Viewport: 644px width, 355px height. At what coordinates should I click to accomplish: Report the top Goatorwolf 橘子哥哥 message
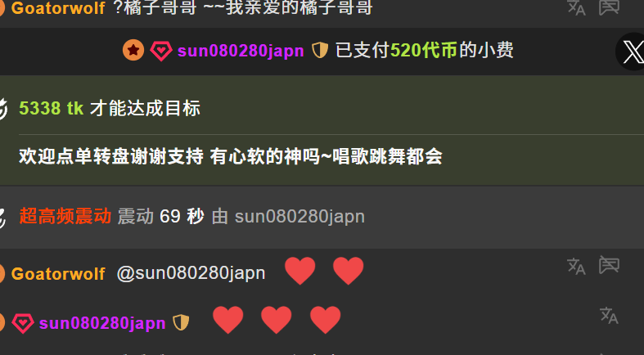pos(609,7)
